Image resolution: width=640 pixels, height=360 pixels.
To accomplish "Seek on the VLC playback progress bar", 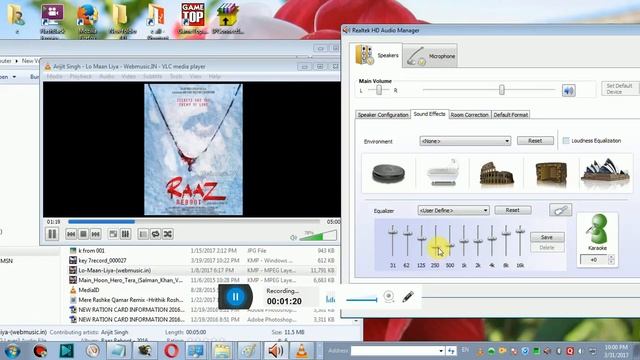I will tap(194, 222).
